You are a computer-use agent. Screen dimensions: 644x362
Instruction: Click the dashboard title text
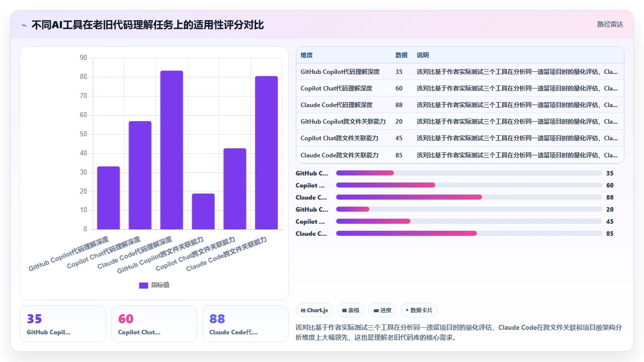[147, 25]
